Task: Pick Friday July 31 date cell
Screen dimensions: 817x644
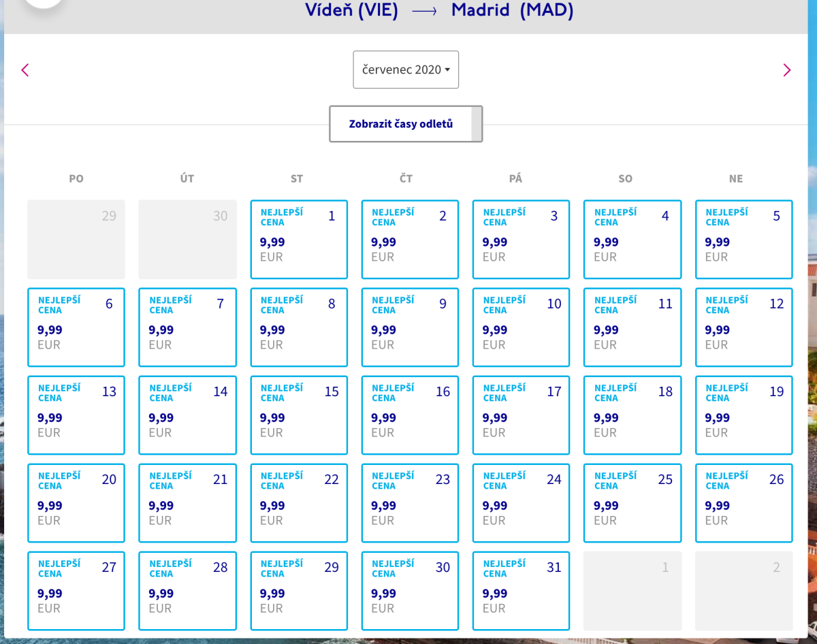Action: pyautogui.click(x=521, y=590)
